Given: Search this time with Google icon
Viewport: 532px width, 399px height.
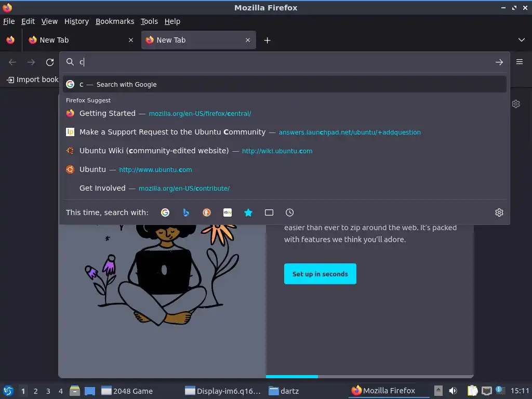Looking at the screenshot, I should click(x=165, y=212).
